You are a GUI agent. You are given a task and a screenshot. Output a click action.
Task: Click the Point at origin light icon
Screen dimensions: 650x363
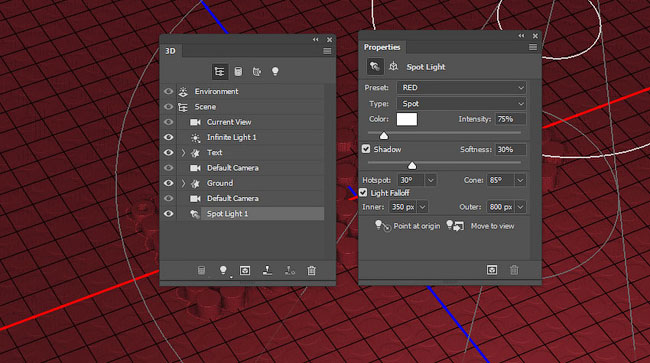pos(382,226)
